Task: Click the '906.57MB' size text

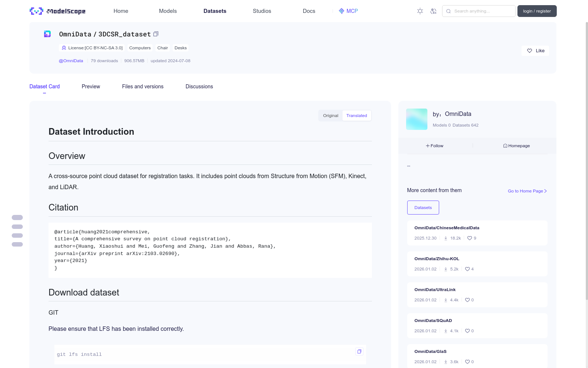Action: point(134,61)
